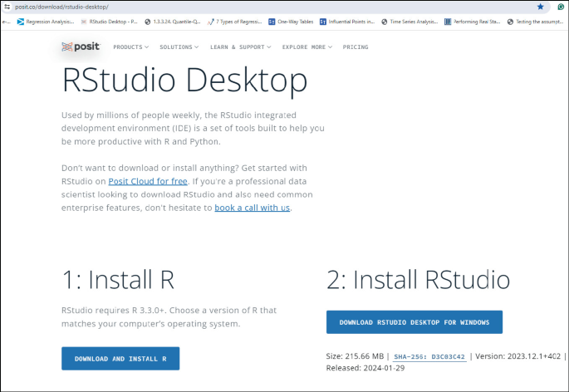Image resolution: width=569 pixels, height=392 pixels.
Task: Open the Influential Points bookmark
Action: coord(347,22)
